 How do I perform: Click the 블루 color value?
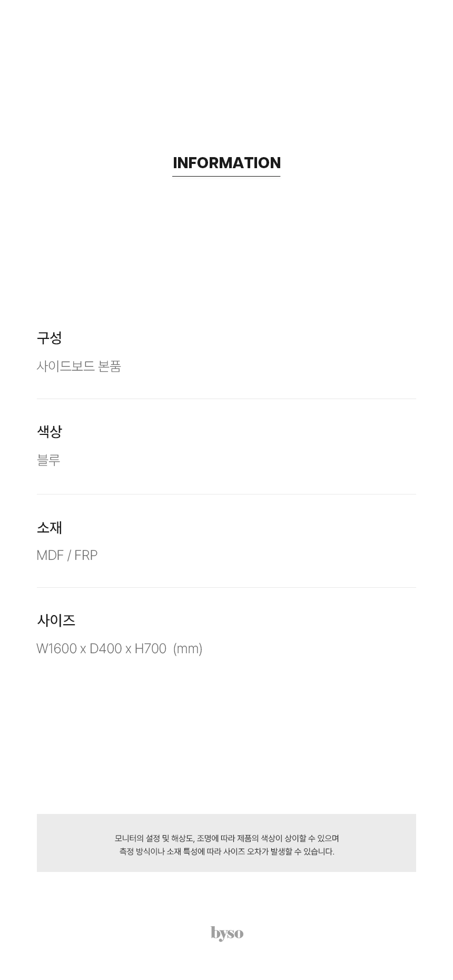48,460
